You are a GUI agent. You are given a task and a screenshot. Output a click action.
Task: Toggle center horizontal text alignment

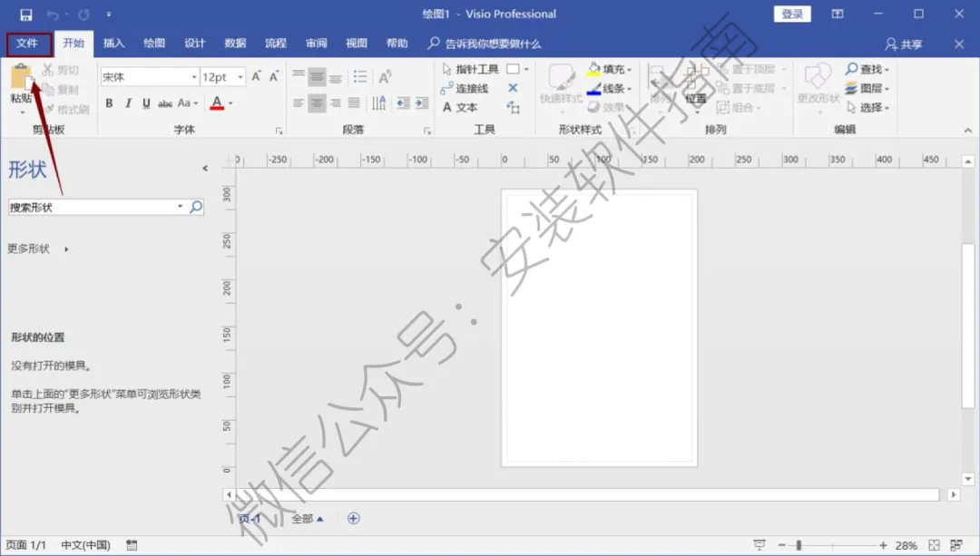click(317, 103)
